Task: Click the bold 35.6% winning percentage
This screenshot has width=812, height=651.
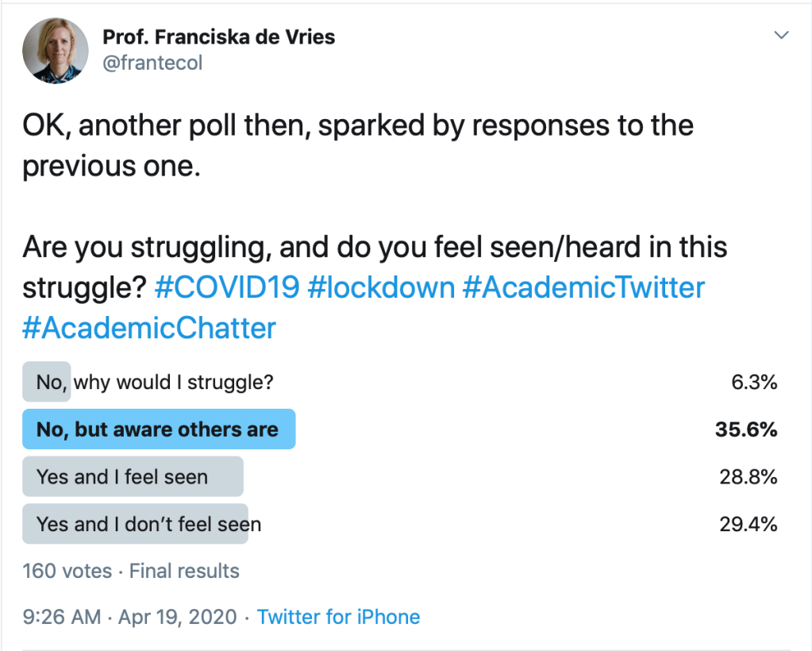Action: click(x=745, y=430)
